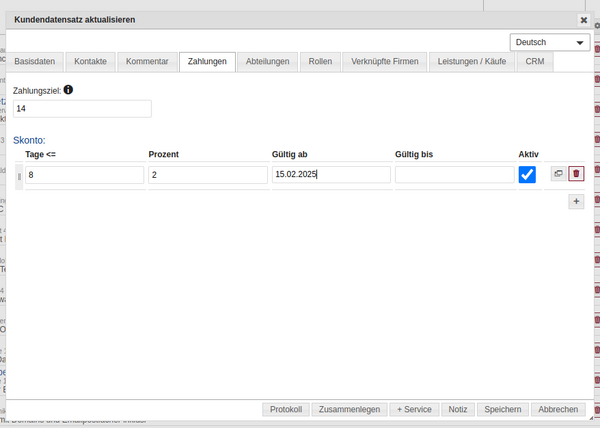Uncheck the Aktiv checkbox

pyautogui.click(x=528, y=174)
